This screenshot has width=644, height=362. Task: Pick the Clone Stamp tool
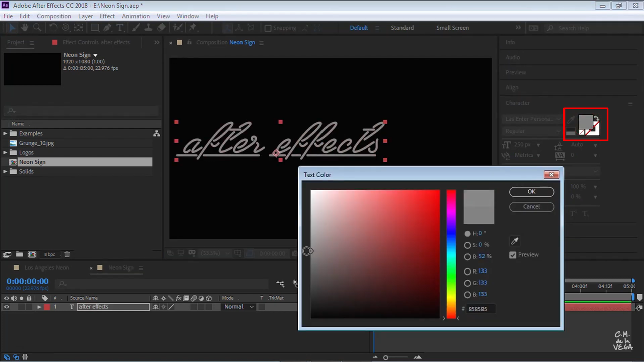pos(149,28)
